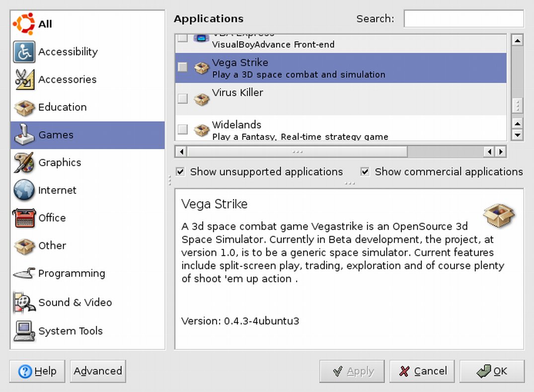Confirm with the OK button
This screenshot has height=392, width=534.
tap(492, 371)
